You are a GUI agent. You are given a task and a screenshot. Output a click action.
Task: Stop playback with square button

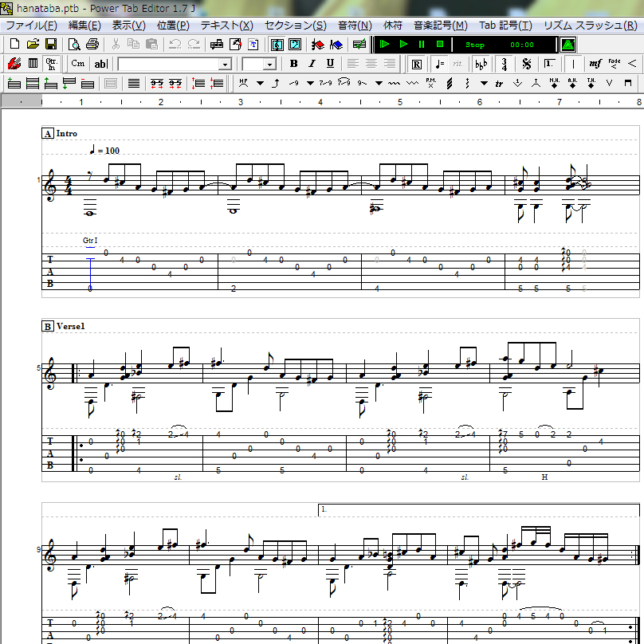(439, 44)
